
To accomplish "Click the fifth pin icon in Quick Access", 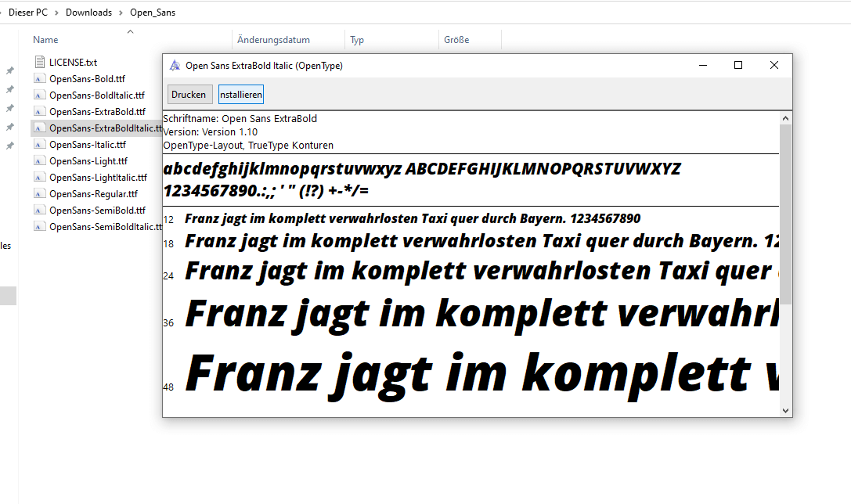I will coord(9,146).
